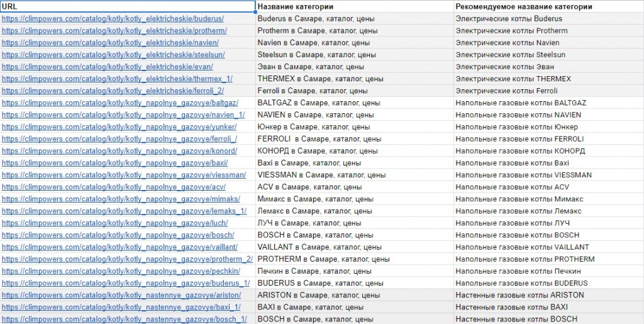Follow the kotly_napolnye_gazovye/pechkin link
The width and height of the screenshot is (644, 324).
[121, 271]
